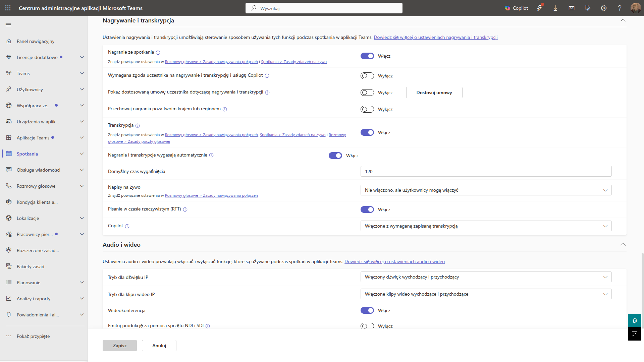
Task: Toggle off Pisanie w czasie rzeczywistym (RTT)
Action: tap(367, 209)
